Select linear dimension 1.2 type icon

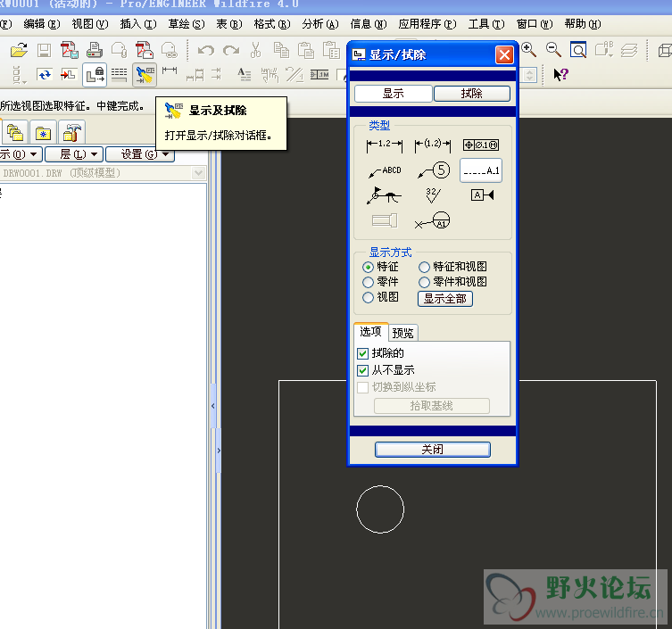click(385, 145)
